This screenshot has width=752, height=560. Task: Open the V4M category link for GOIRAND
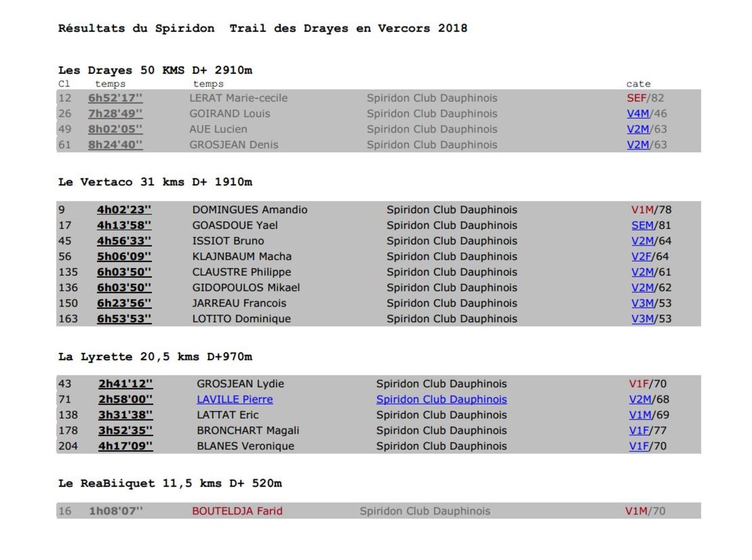[637, 114]
